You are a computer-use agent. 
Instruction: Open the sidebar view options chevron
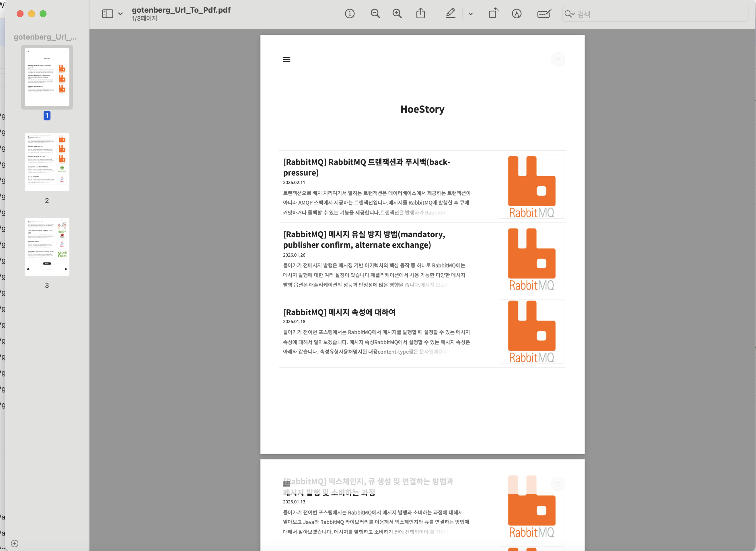pyautogui.click(x=120, y=14)
